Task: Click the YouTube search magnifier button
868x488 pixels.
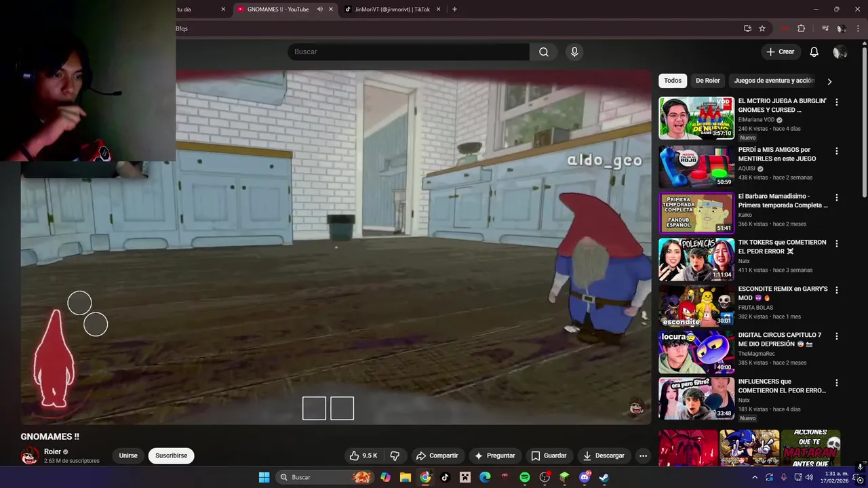Action: point(544,52)
